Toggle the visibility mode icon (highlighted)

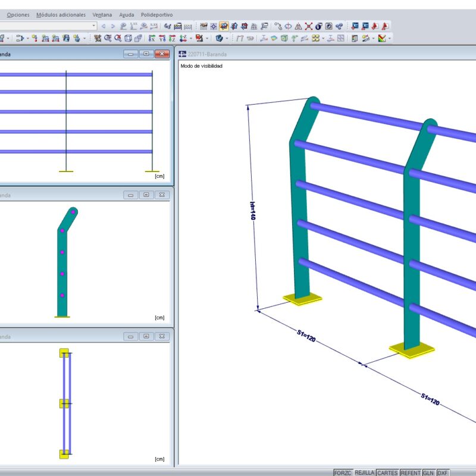pyautogui.click(x=224, y=26)
